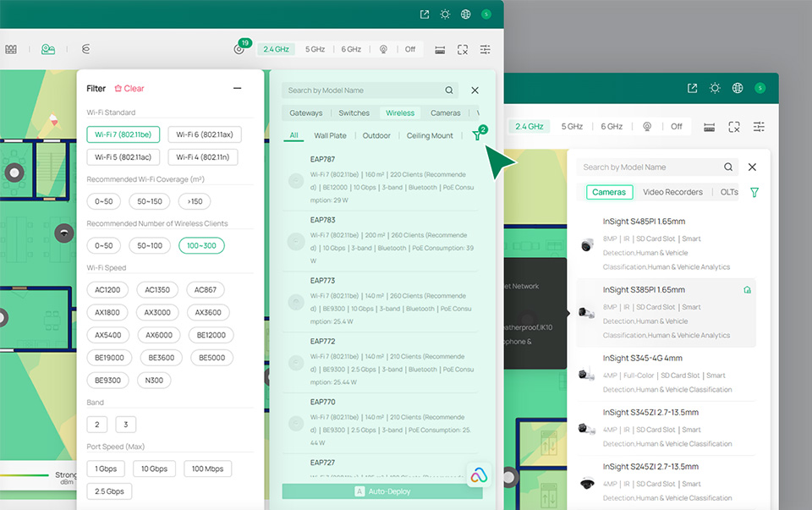Toggle sun theme icon in back window

(716, 88)
